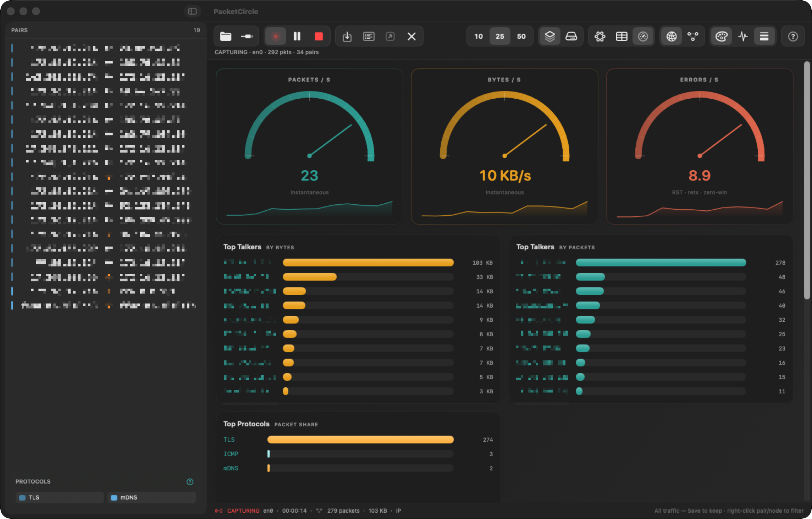Click the Packets / S gauge card
Viewport: 812px width, 519px height.
pyautogui.click(x=309, y=146)
